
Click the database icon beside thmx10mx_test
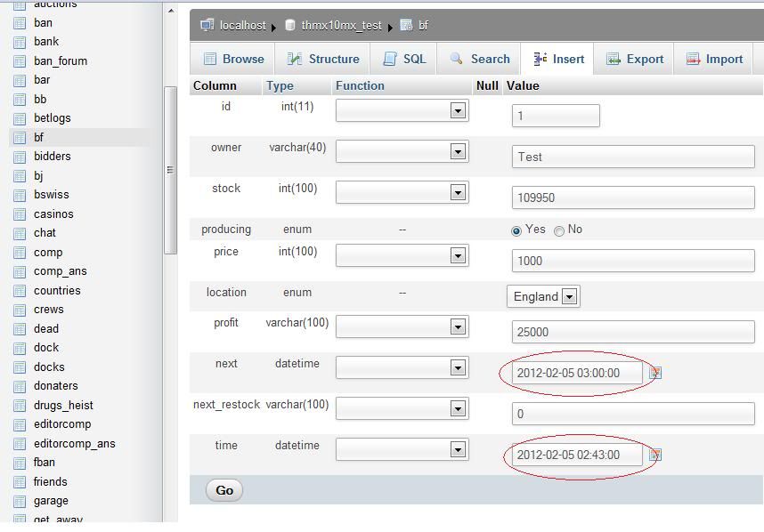[289, 25]
